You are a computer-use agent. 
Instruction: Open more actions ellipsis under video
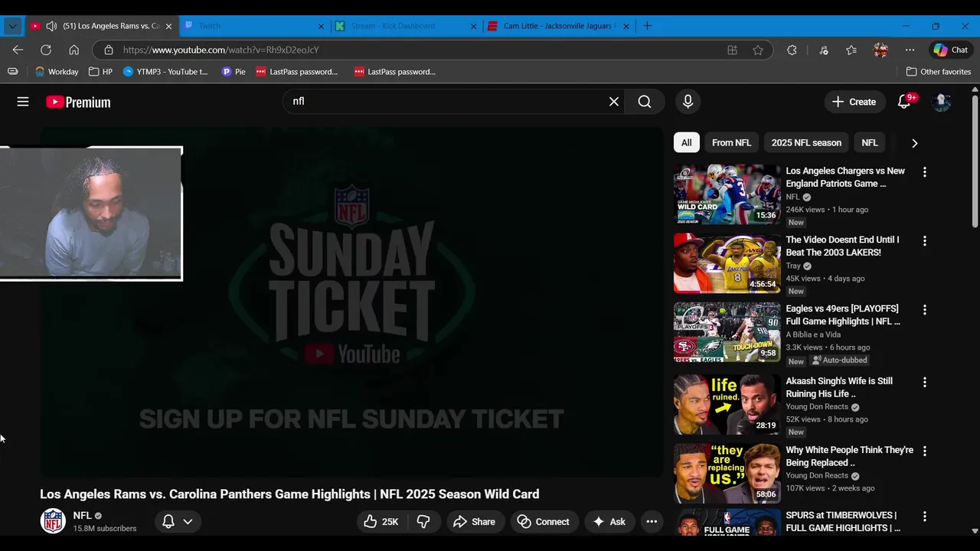652,522
